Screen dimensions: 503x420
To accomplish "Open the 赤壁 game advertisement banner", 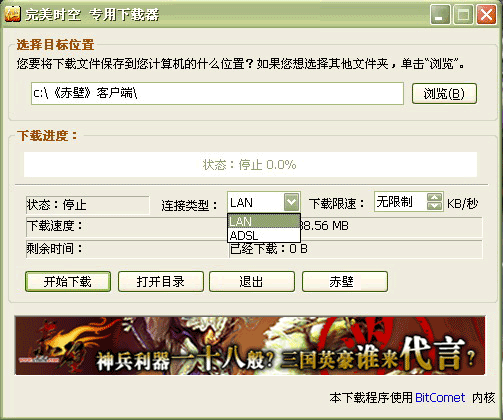I will (250, 345).
